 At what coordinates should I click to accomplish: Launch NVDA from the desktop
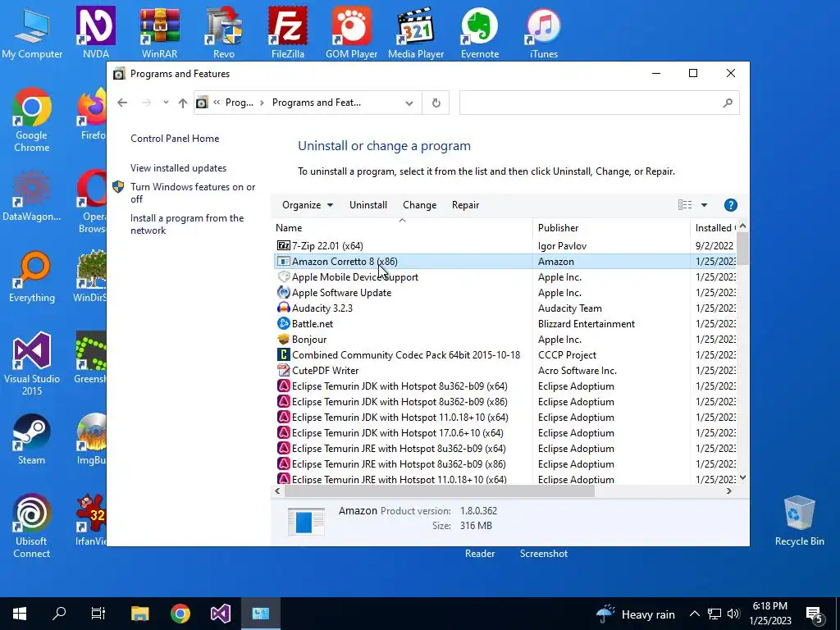coord(96,32)
